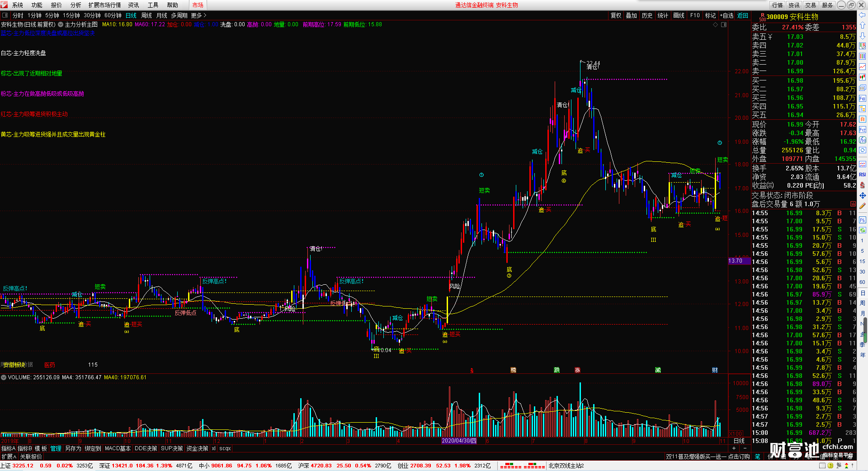Click the window layout icon at top-left of chart
868x471 pixels.
point(5,15)
